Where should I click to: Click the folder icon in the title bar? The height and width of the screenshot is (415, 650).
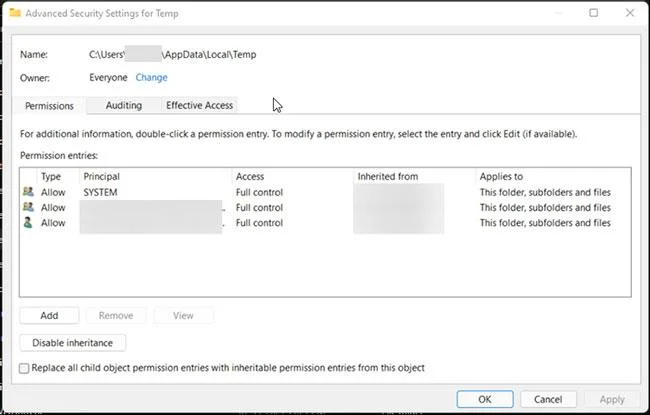[15, 13]
